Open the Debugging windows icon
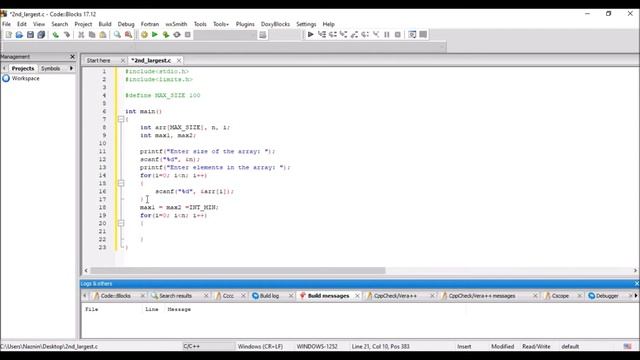This screenshot has width=640, height=360. click(x=412, y=35)
